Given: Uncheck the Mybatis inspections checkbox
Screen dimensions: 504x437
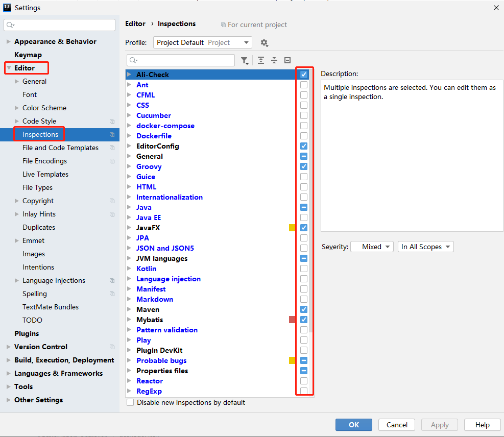Looking at the screenshot, I should 304,320.
